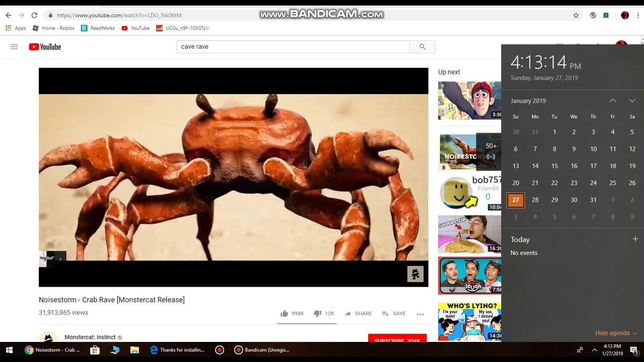Viewport: 644px width, 362px height.
Task: Click the search box containing cave rave
Action: tap(293, 47)
